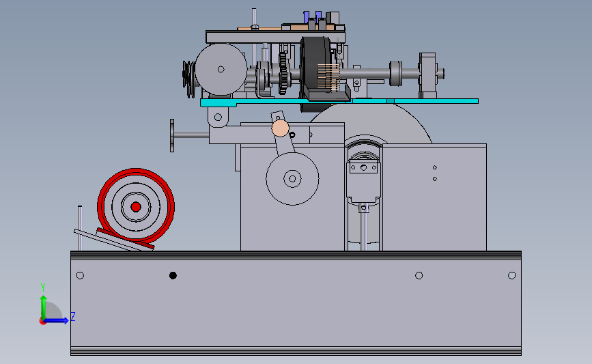Click the copper pin comb near black drum
The height and width of the screenshot is (364, 592).
click(x=328, y=77)
